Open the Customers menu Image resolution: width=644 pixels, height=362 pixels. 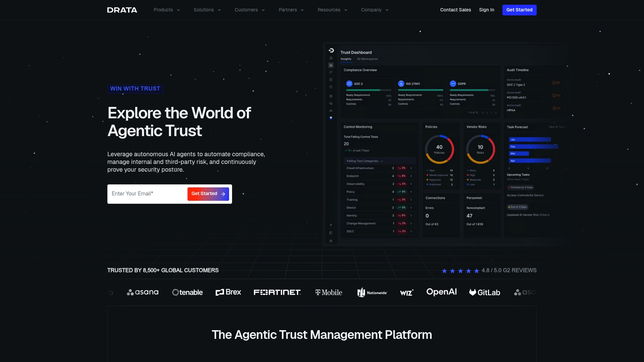coord(250,10)
